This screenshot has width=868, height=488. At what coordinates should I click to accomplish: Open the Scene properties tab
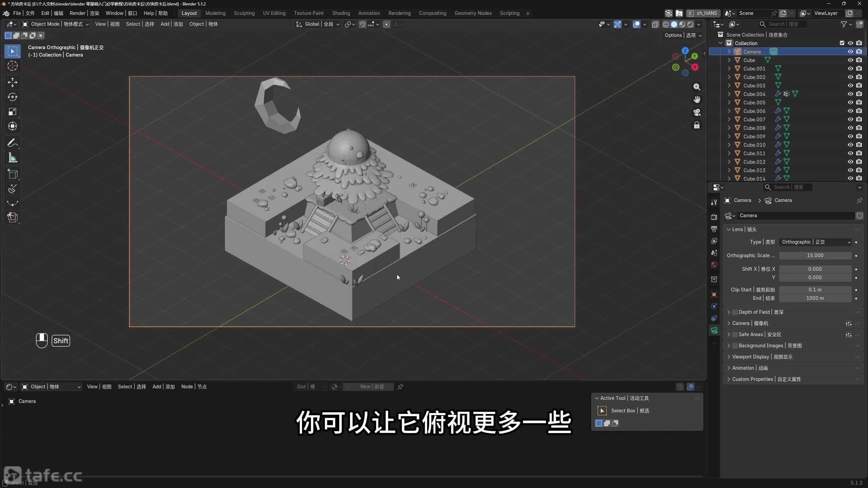[714, 253]
